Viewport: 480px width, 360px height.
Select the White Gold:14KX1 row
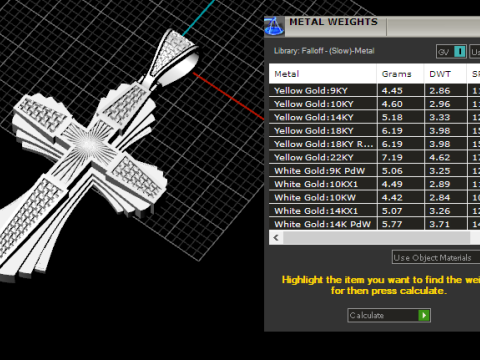click(x=374, y=211)
